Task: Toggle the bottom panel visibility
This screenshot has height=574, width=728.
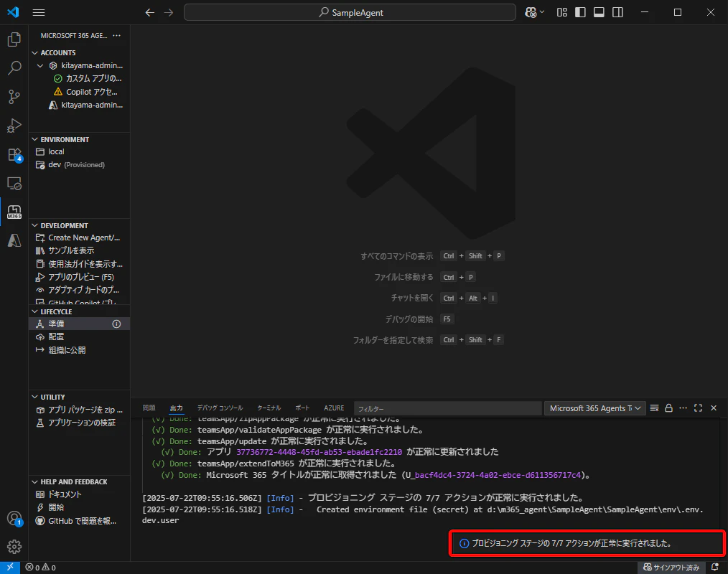Action: (x=599, y=12)
